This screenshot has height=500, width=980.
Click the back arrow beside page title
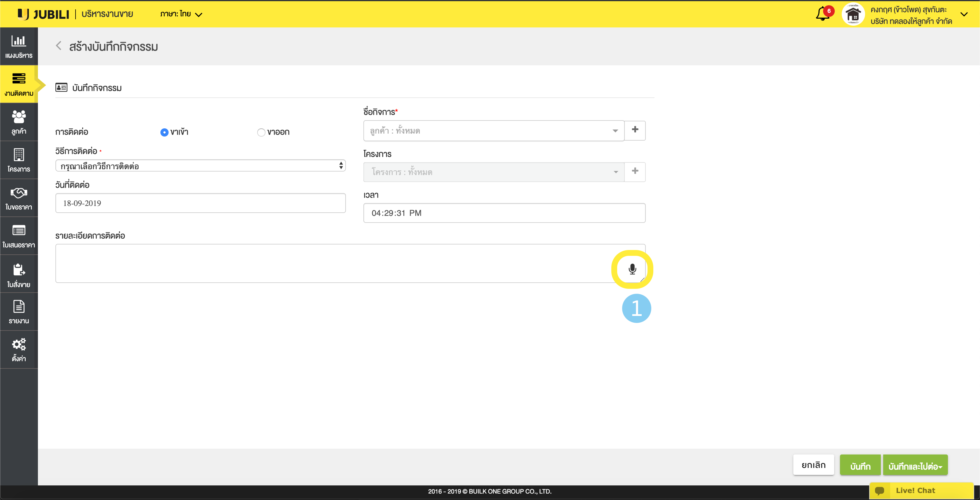click(x=59, y=46)
